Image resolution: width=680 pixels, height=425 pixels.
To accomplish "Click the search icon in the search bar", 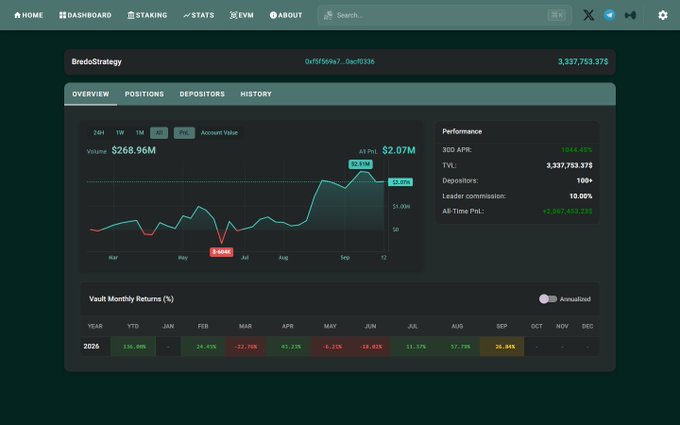I will point(328,15).
